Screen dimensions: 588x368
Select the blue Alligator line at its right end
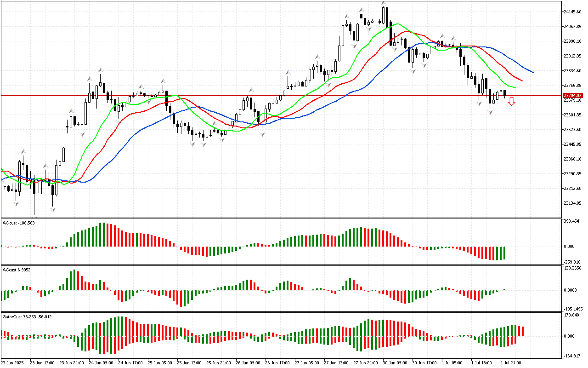tap(533, 72)
